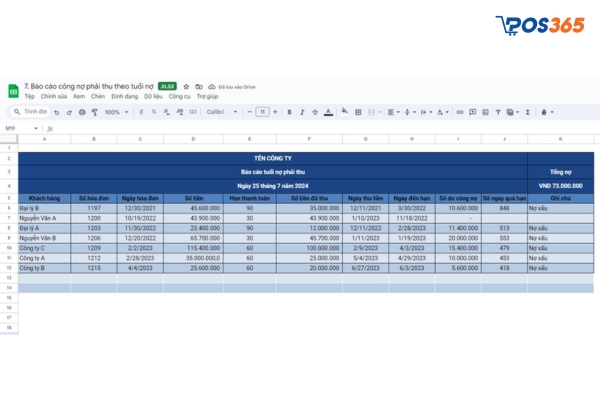Toggle italic formatting
The image size is (600, 400).
point(302,112)
